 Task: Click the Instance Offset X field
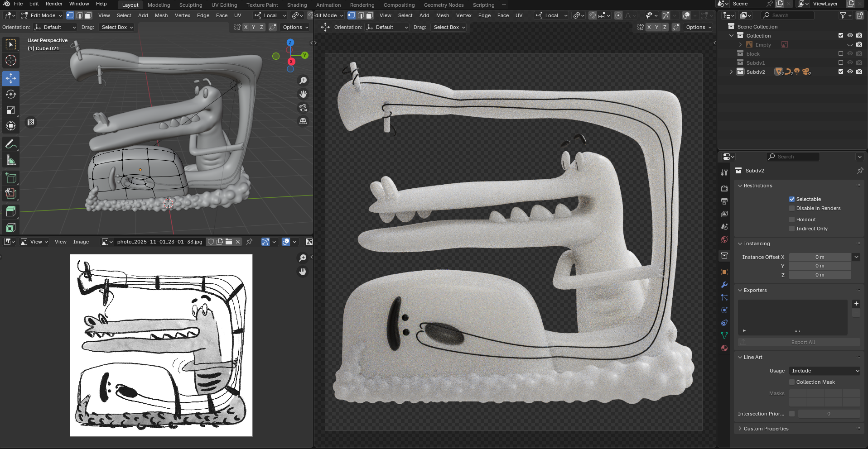(x=820, y=257)
